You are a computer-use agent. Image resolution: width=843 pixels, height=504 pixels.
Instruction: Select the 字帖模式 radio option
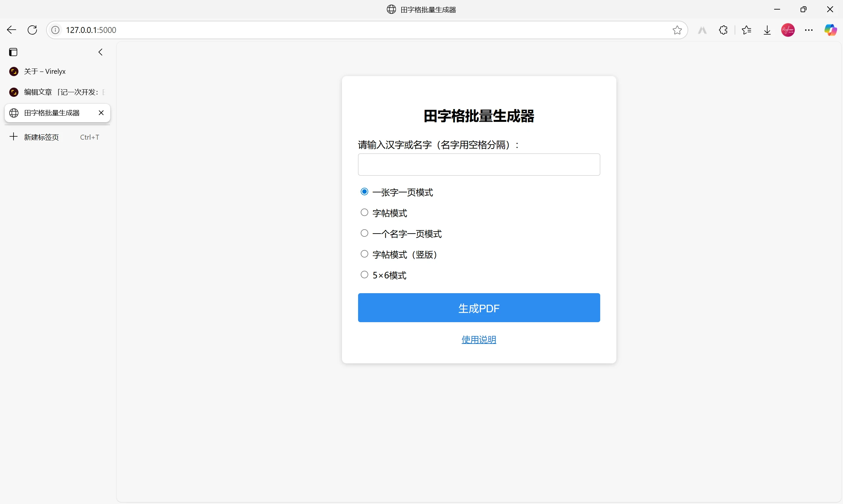click(x=364, y=212)
